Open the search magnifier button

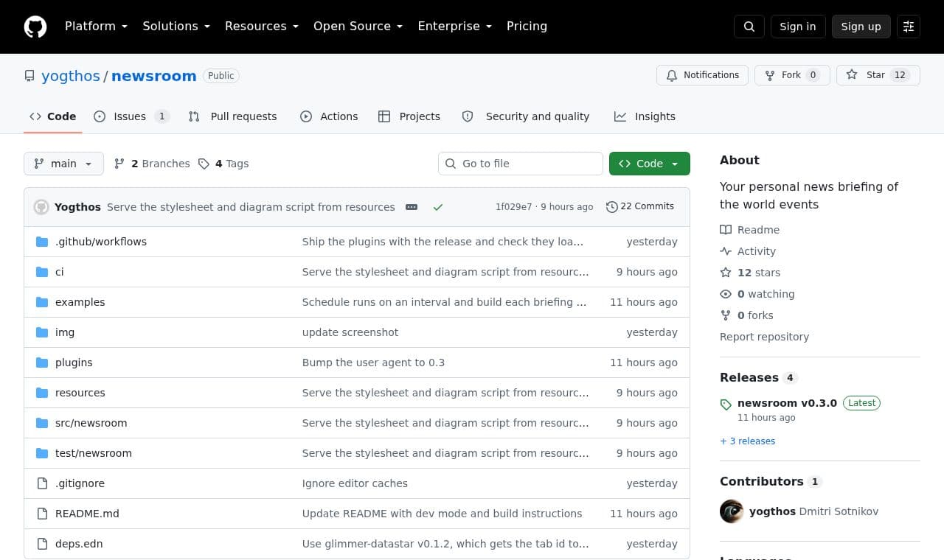tap(749, 27)
